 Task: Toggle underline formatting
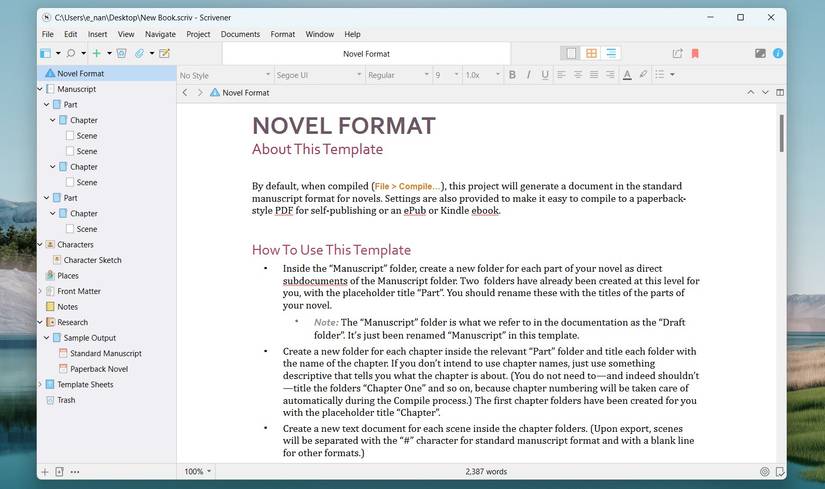(544, 75)
